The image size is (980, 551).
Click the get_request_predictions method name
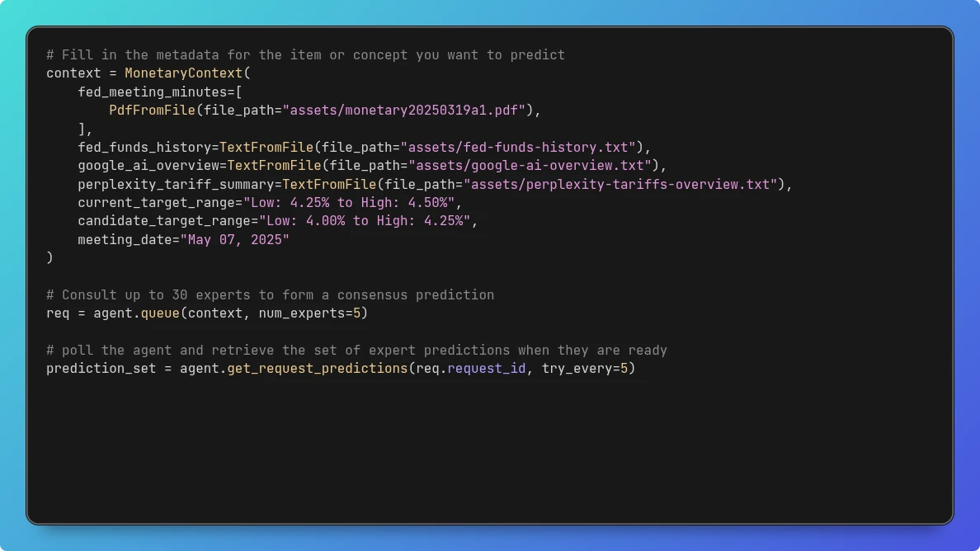pyautogui.click(x=317, y=368)
